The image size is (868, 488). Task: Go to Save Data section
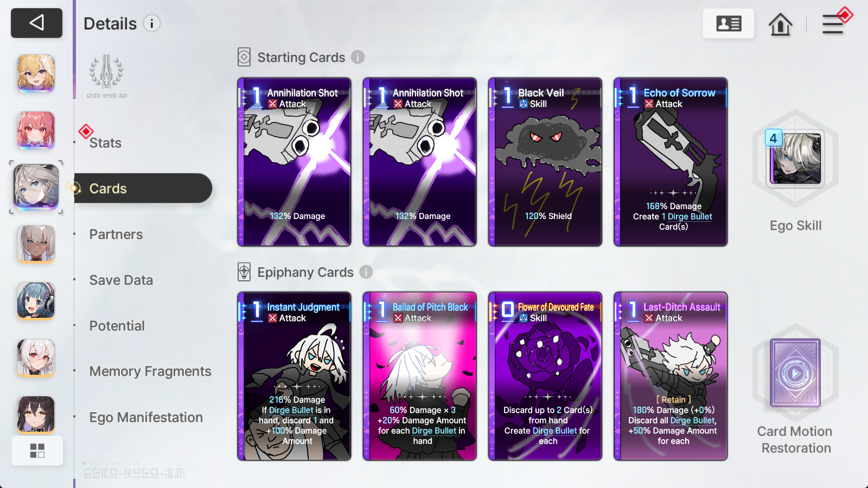(121, 280)
